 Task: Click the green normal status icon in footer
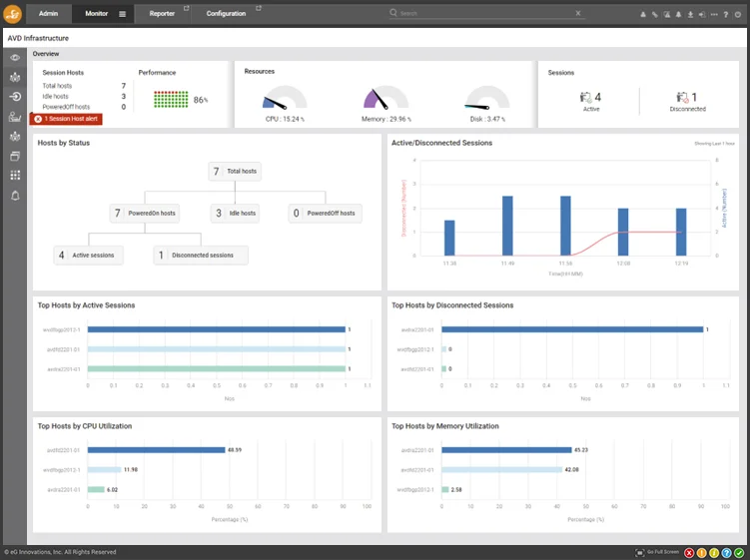739,553
